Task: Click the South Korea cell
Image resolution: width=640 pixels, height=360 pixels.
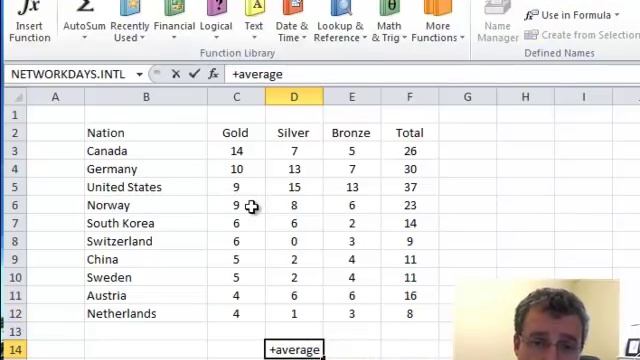Action: coord(146,223)
